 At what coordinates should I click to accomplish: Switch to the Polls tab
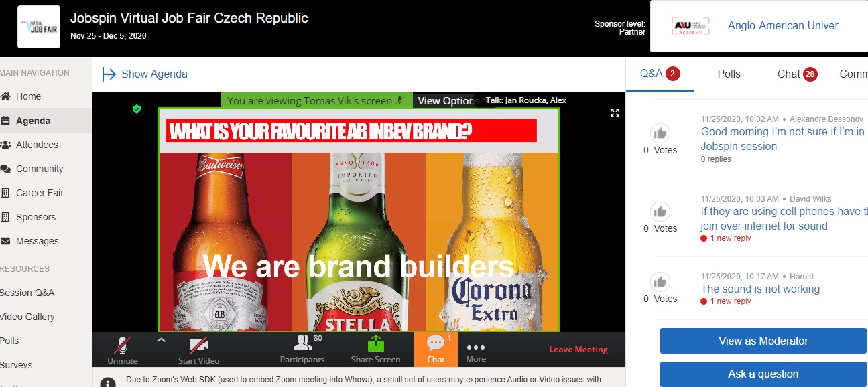[x=729, y=74]
